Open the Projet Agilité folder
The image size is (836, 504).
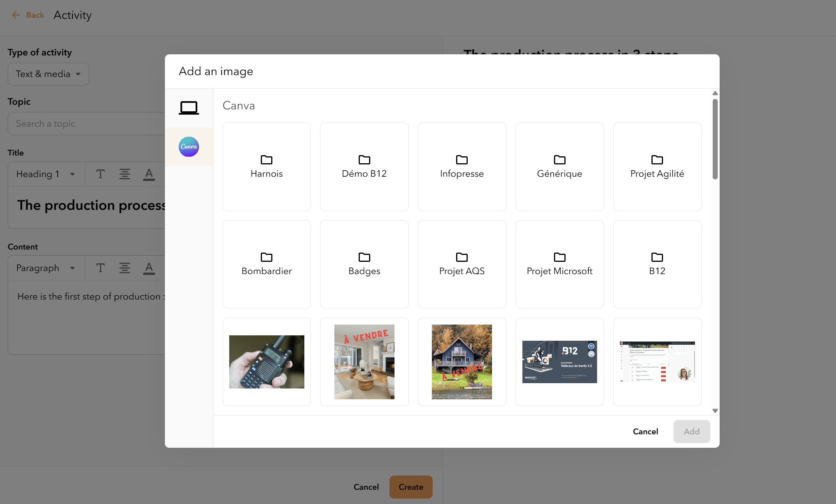pyautogui.click(x=657, y=167)
